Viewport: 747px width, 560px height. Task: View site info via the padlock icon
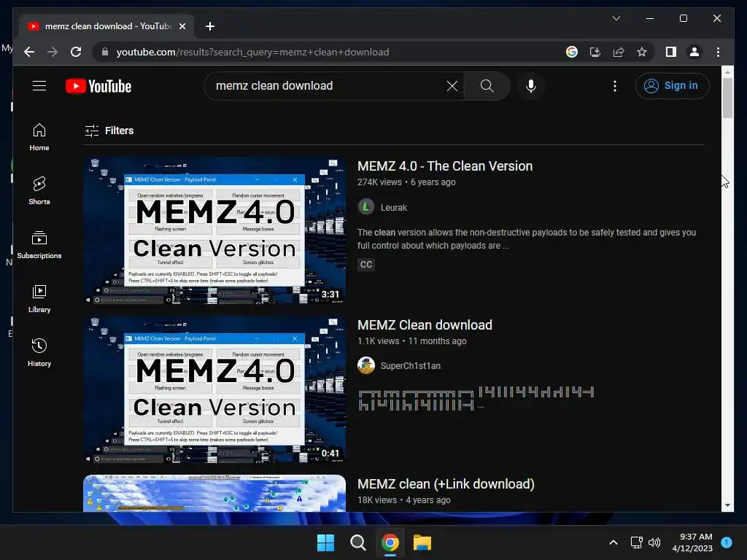(105, 52)
